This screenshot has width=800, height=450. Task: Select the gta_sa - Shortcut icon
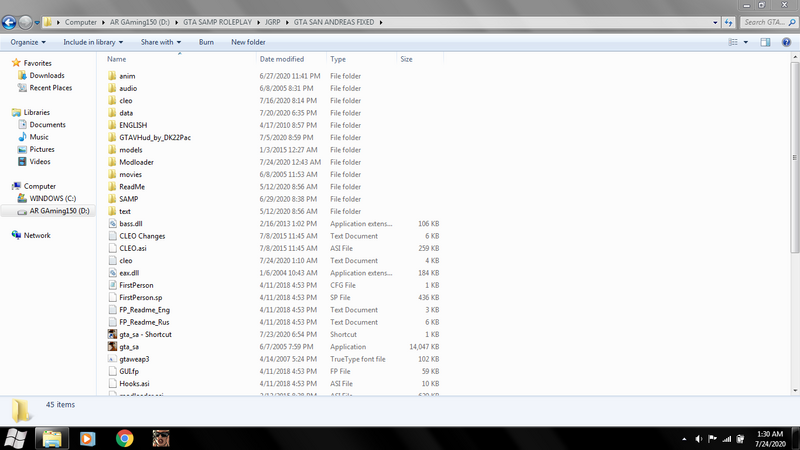(112, 334)
